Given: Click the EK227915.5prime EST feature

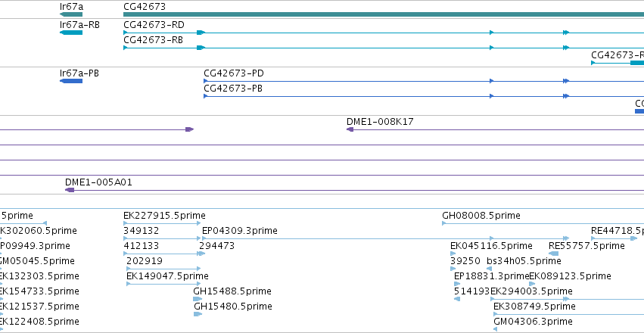Looking at the screenshot, I should point(162,223).
